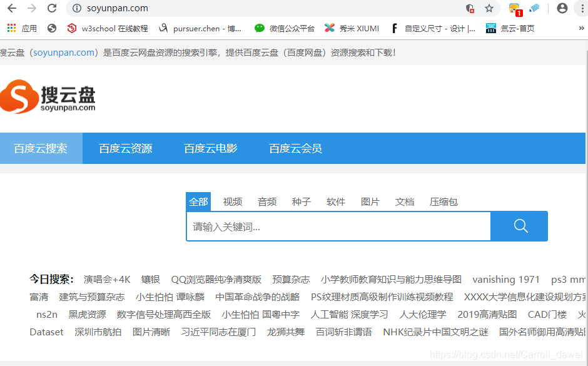Screen dimensions: 588x366
Task: Open the 微信公众平台 bookmark
Action: coord(285,28)
